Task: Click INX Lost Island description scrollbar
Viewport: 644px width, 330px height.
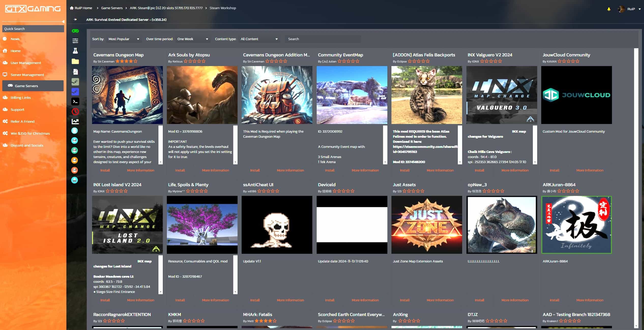Action: coord(160,275)
